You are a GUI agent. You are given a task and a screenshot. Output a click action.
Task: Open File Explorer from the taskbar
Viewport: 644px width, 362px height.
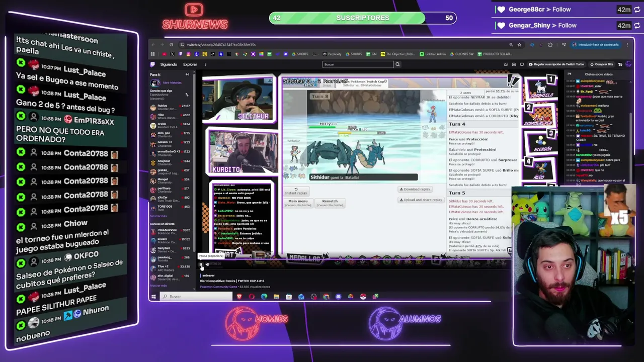pos(276,297)
